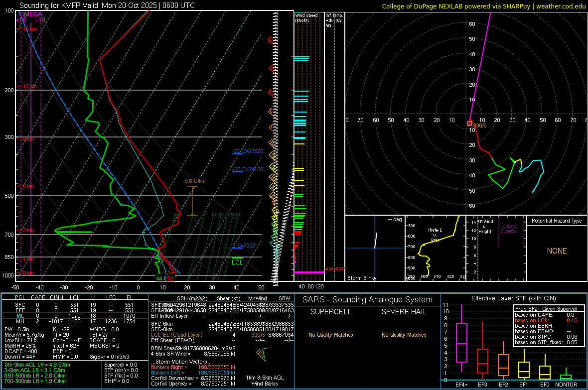Click the Classic Supercell marker text
This screenshot has height=390, width=588.
click(509, 229)
